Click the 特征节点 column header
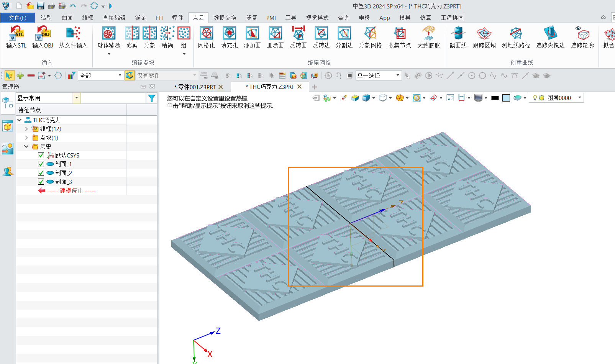 71,110
